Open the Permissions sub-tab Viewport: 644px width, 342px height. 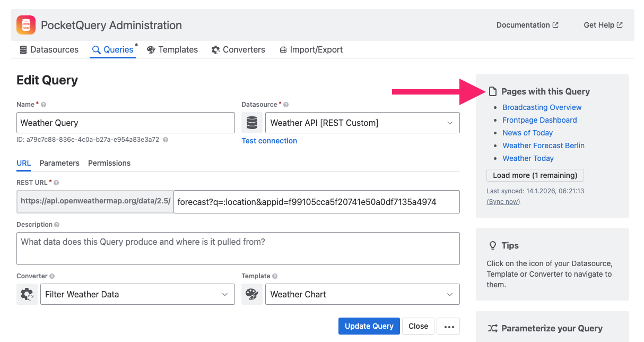[109, 163]
